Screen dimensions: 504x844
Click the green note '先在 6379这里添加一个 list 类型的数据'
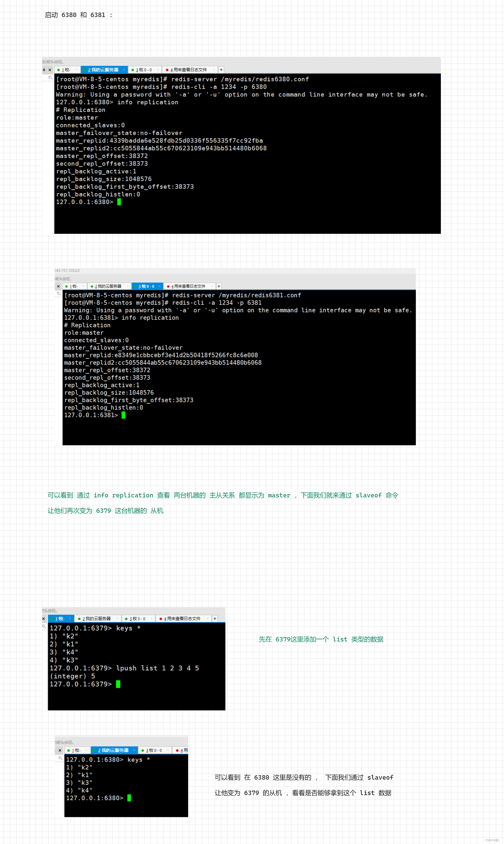321,639
